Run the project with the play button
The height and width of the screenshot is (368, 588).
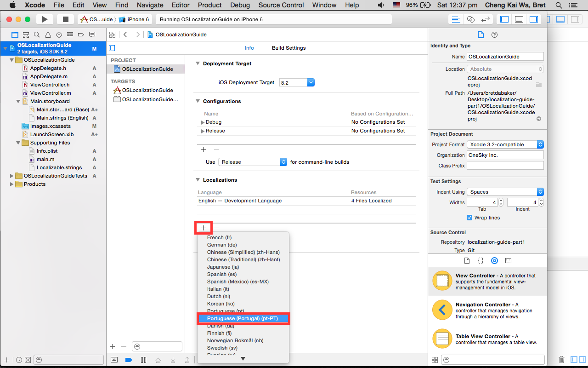pos(45,19)
